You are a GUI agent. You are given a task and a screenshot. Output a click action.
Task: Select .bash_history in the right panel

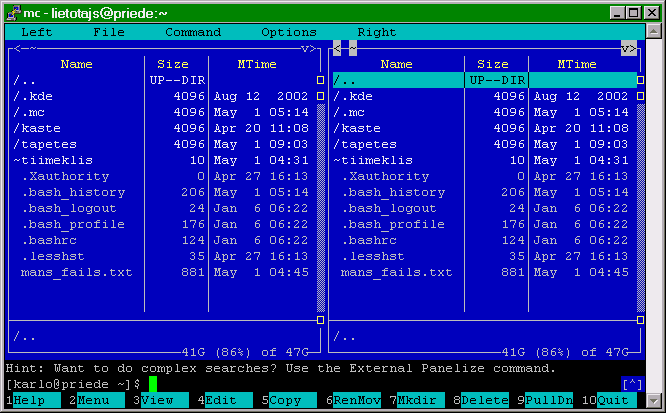[485, 192]
